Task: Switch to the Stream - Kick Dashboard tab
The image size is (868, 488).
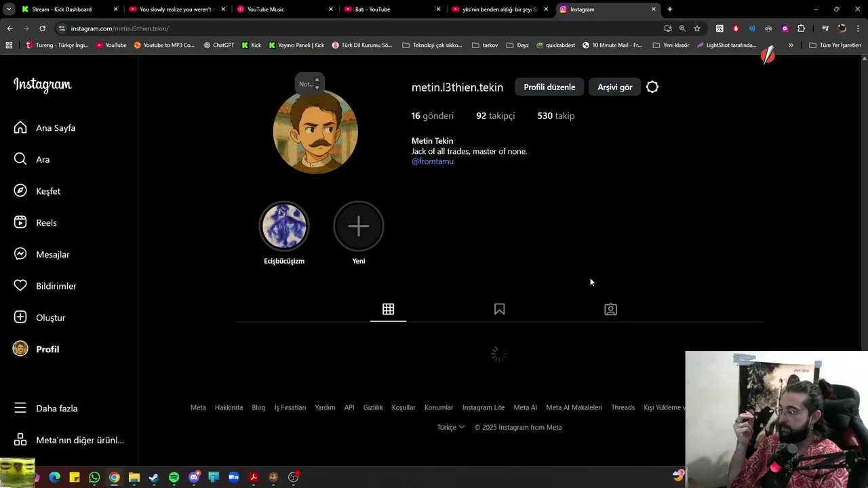Action: [68, 9]
